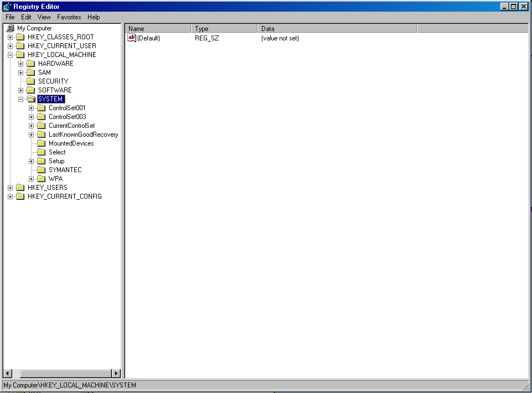
Task: Maximize the Registry Editor window
Action: (x=514, y=7)
